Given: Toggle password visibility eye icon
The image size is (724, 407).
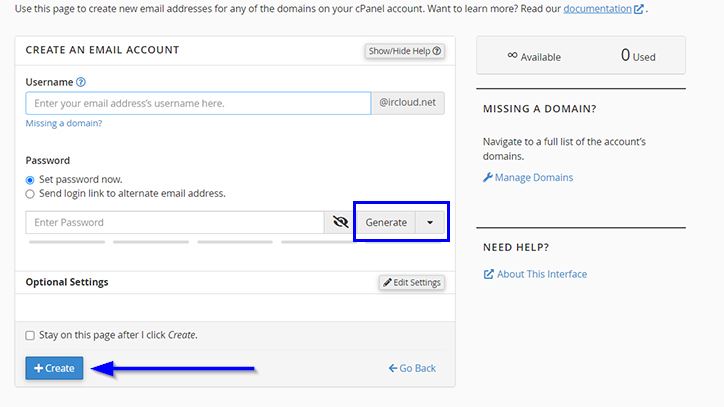Looking at the screenshot, I should pyautogui.click(x=338, y=223).
